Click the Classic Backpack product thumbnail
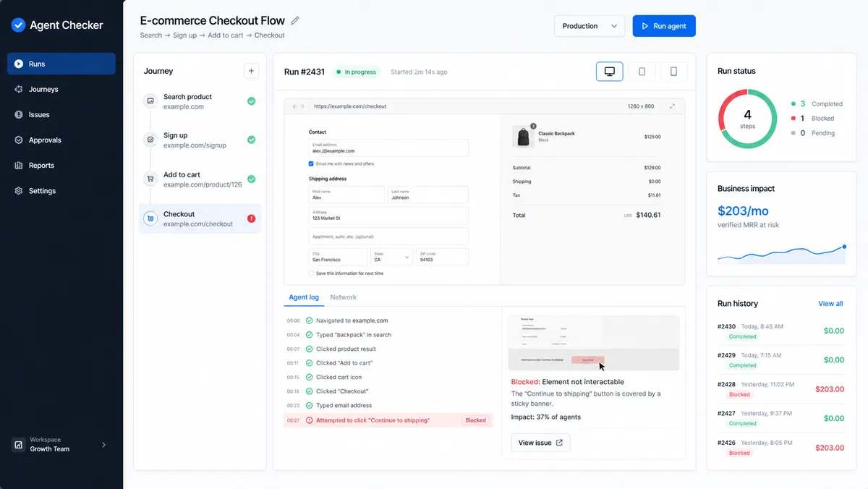 pos(522,136)
